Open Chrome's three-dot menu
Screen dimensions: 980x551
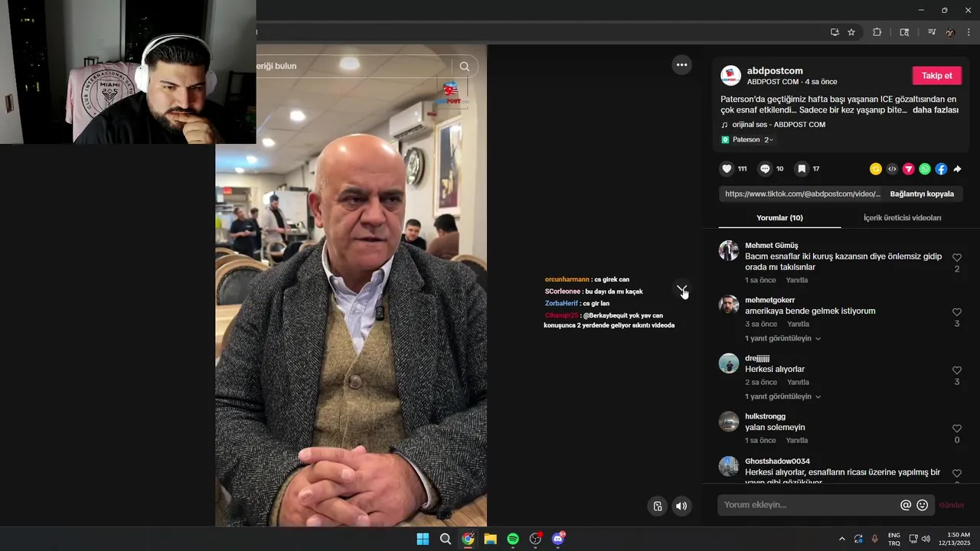coord(969,32)
